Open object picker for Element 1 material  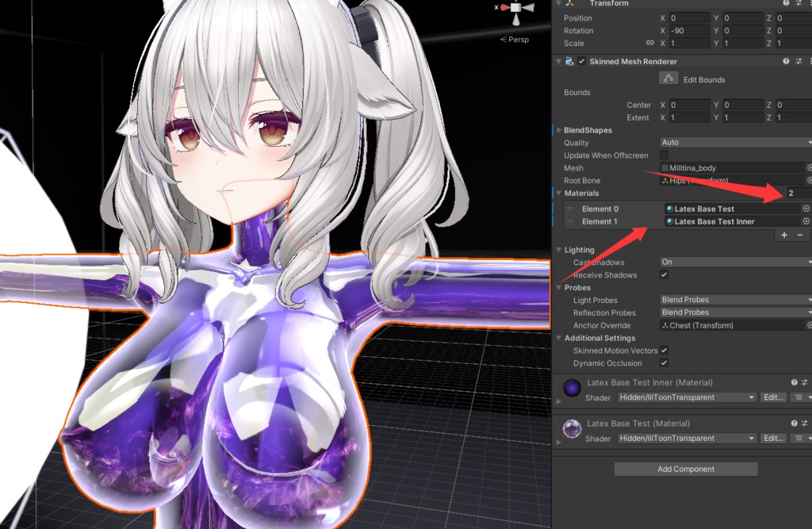(806, 221)
